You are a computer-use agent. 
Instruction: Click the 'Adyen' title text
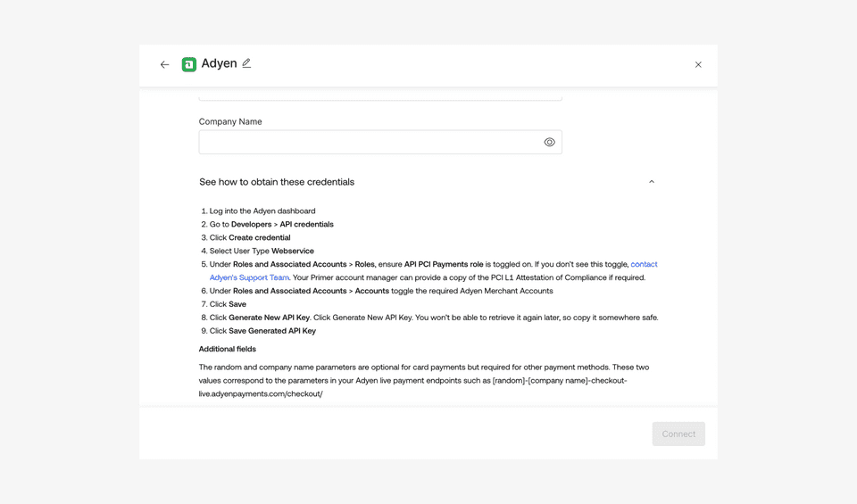point(219,63)
